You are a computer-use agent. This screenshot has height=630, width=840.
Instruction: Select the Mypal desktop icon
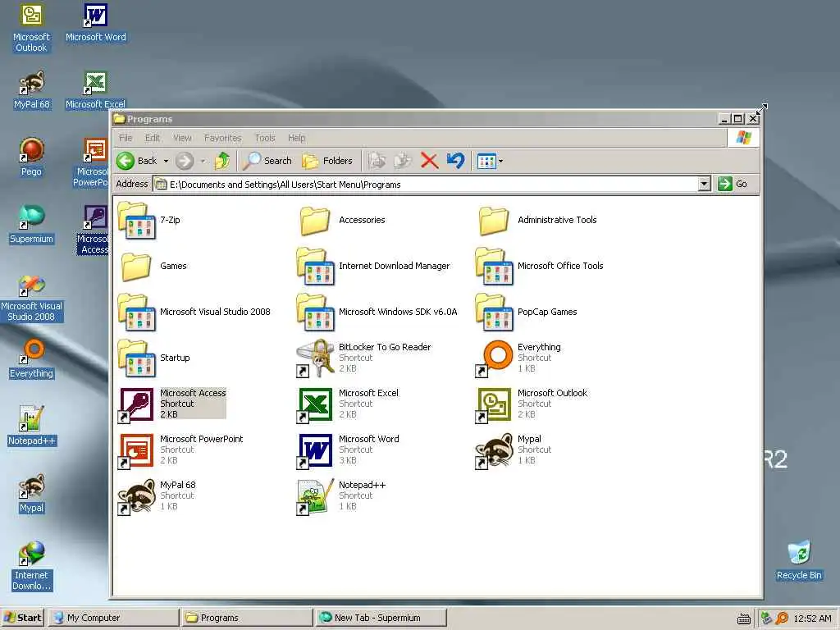click(32, 494)
